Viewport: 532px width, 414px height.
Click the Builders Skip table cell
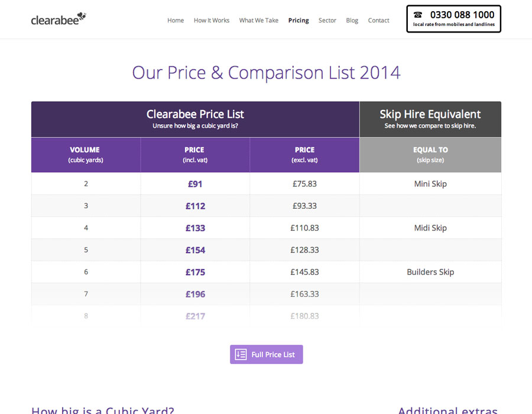click(430, 272)
